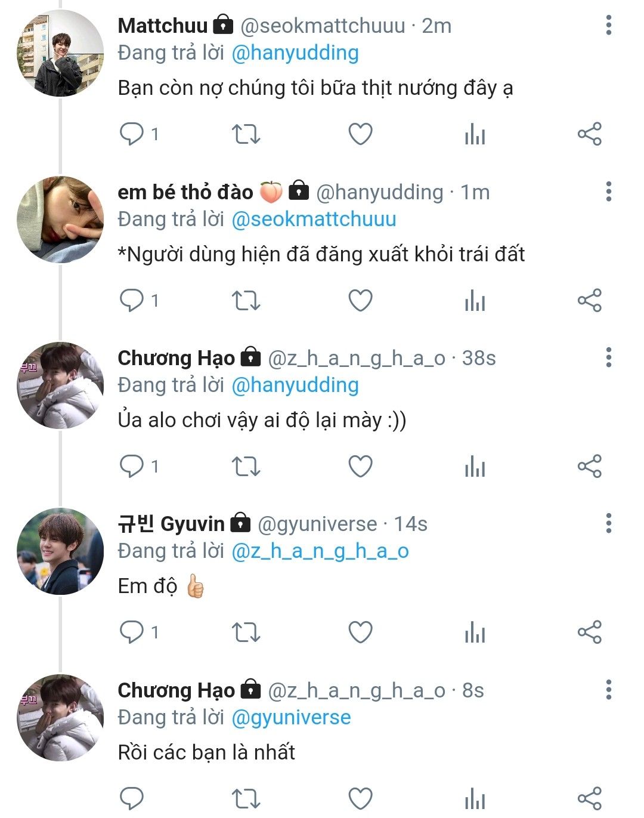
Task: Reply to Gyuvin's "Em độ" tweet
Action: (131, 632)
